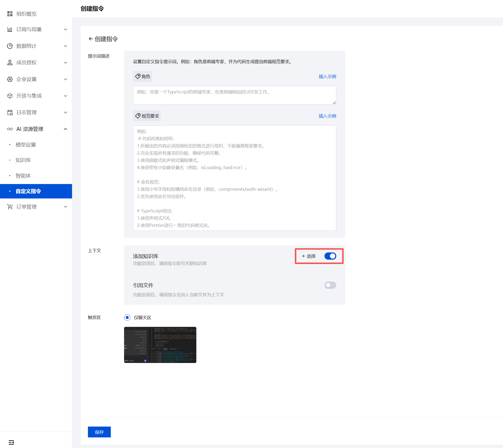This screenshot has width=503, height=448.
Task: Select the 仅聊天区 radio button
Action: point(127,317)
